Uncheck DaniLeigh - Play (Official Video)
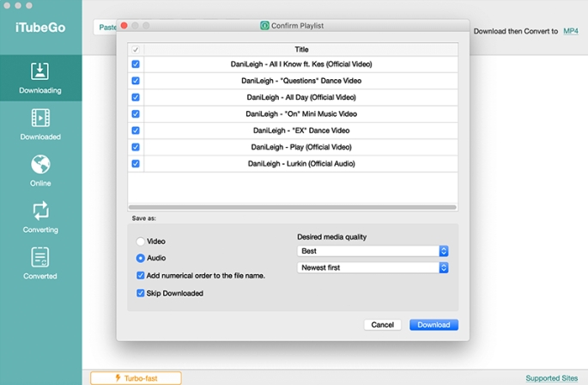Screen dimensions: 588x385 pos(136,147)
